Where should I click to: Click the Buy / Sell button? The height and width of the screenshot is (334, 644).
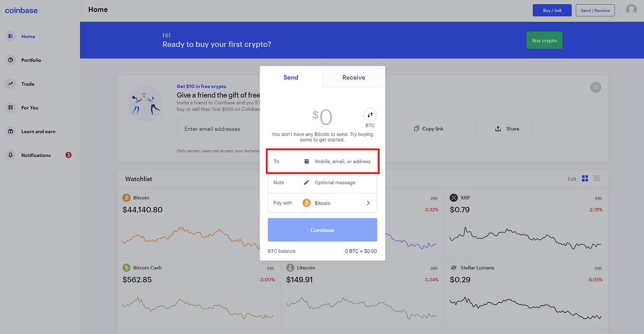pyautogui.click(x=552, y=10)
